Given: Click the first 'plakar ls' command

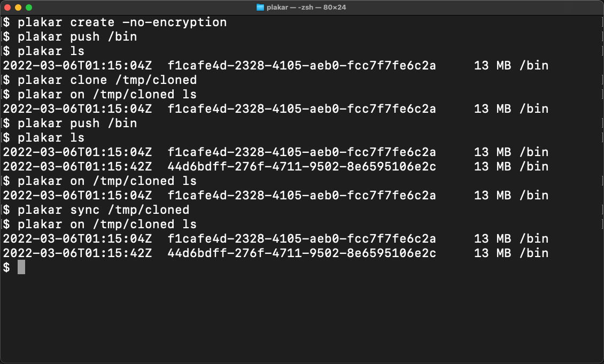Looking at the screenshot, I should tap(51, 51).
